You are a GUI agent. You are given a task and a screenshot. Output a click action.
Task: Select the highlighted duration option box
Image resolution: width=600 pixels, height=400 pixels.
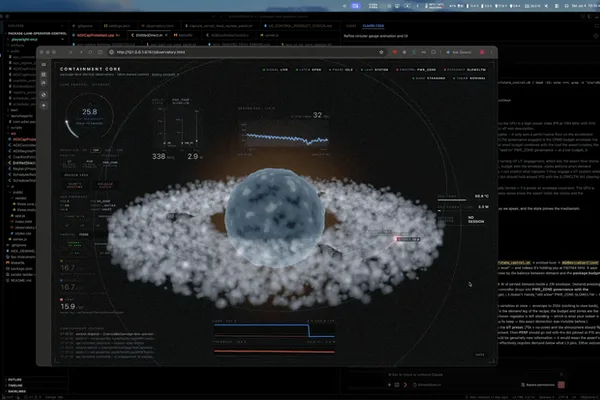(96, 150)
